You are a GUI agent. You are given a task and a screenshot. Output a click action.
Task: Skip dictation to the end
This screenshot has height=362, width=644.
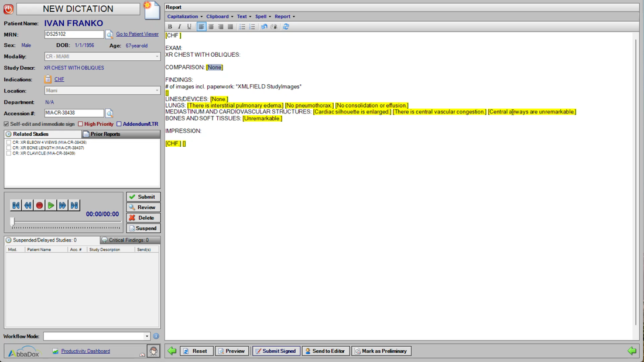tap(74, 205)
